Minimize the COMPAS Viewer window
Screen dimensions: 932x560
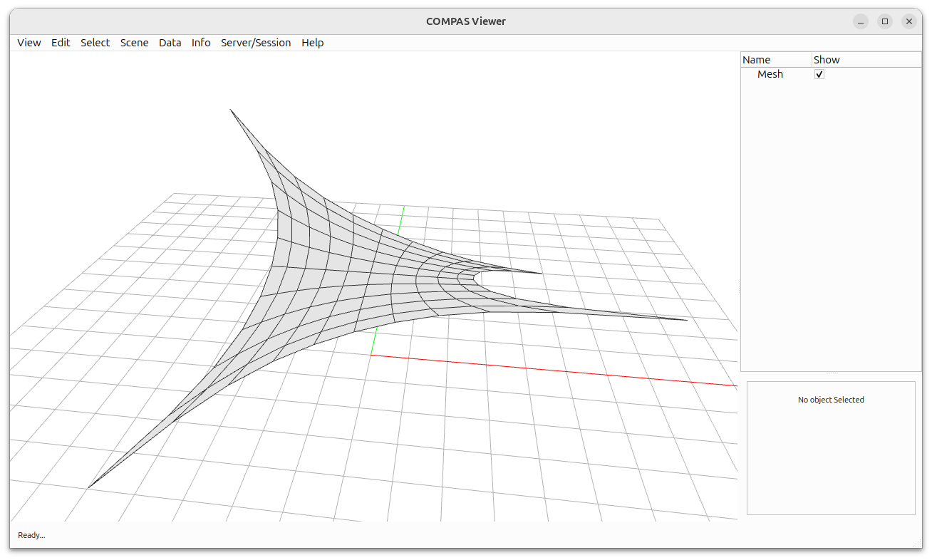coord(861,21)
